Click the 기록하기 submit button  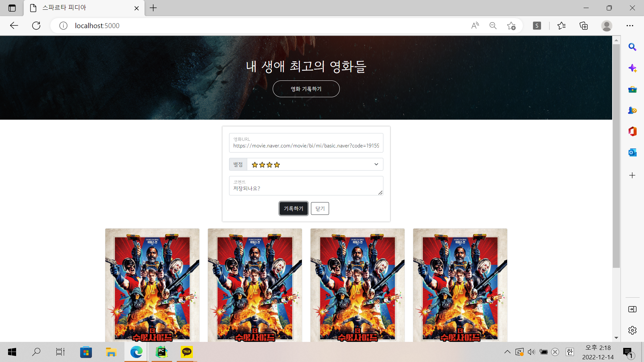coord(293,208)
